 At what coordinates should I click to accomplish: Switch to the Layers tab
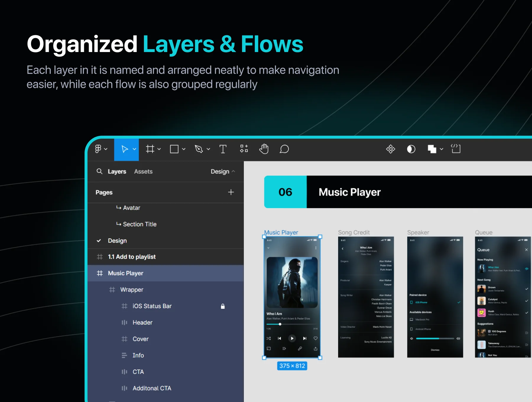117,171
